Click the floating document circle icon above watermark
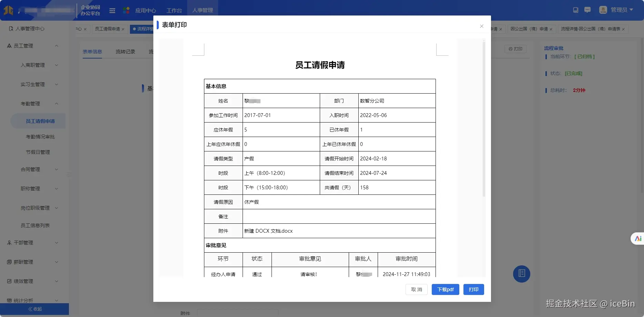This screenshot has width=644, height=317. [521, 274]
